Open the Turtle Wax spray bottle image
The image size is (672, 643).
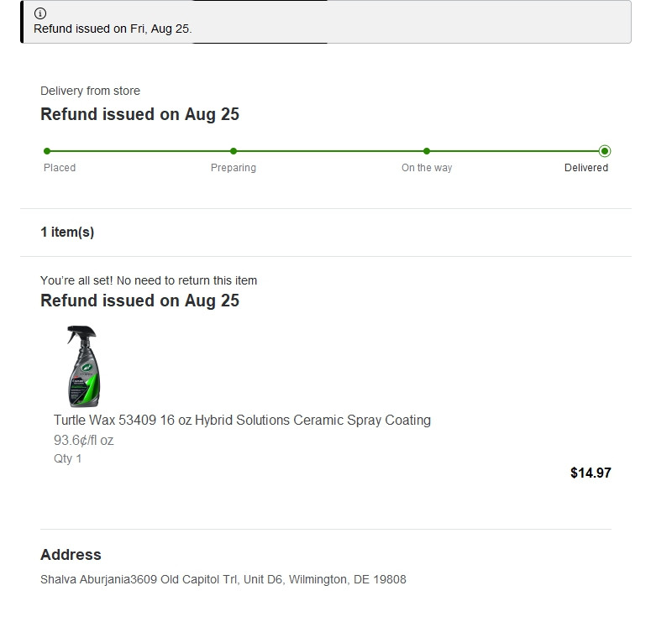pos(83,366)
